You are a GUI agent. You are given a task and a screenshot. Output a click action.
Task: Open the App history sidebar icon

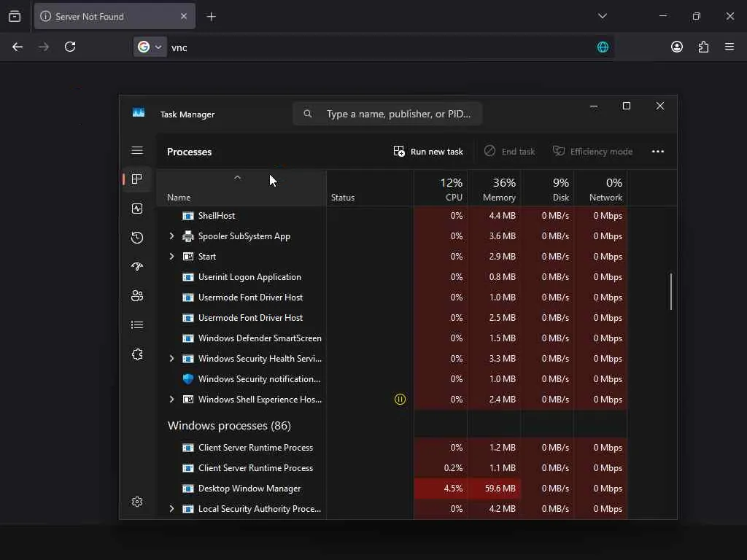coord(137,238)
